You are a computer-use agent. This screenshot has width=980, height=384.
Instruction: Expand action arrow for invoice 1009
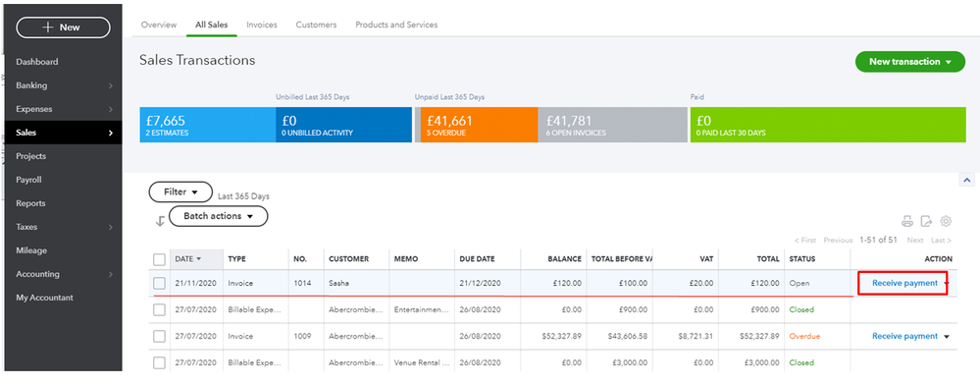click(x=947, y=337)
